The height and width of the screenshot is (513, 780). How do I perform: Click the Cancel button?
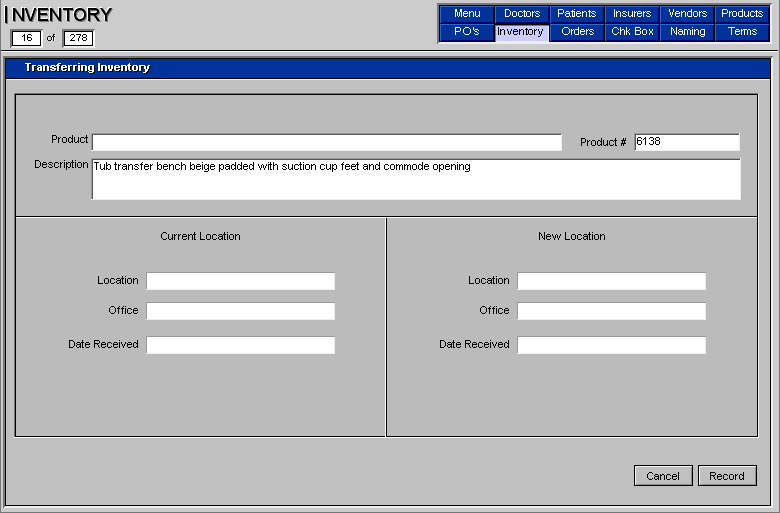coord(663,476)
